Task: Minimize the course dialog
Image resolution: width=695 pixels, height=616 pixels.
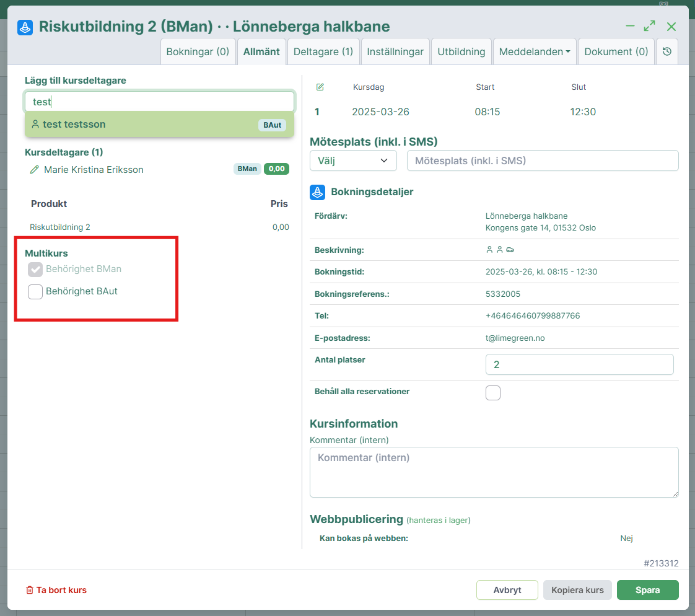Action: pos(630,26)
